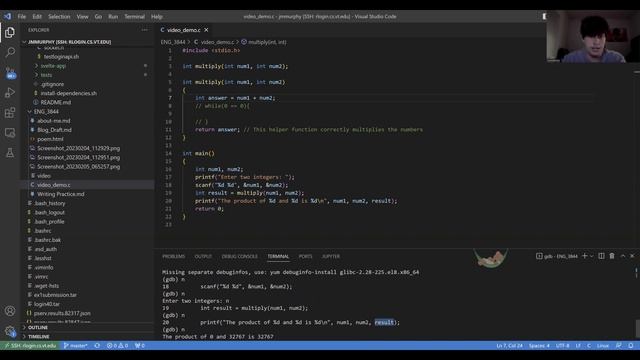The image size is (640, 360).
Task: Select the gdb - ENG_3844 terminal label
Action: [557, 256]
